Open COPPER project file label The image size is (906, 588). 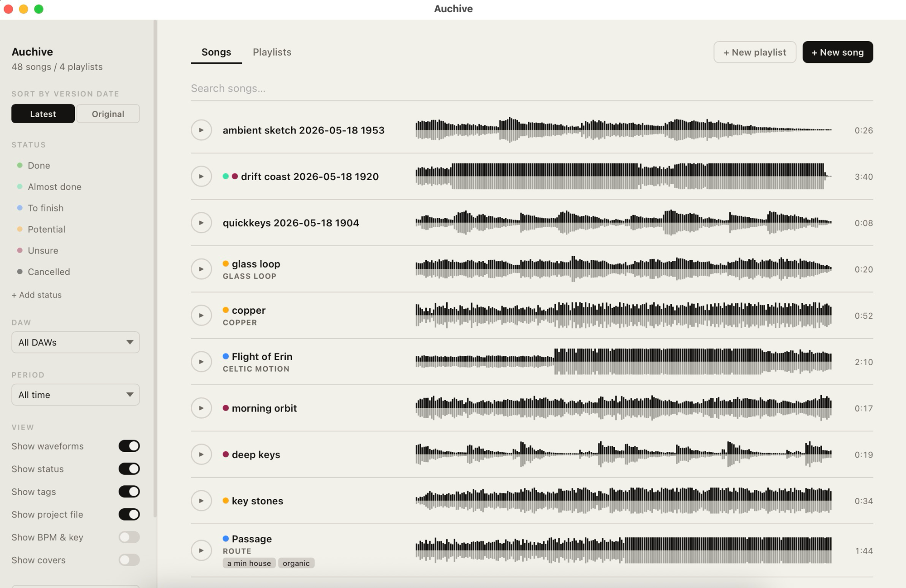click(x=240, y=323)
